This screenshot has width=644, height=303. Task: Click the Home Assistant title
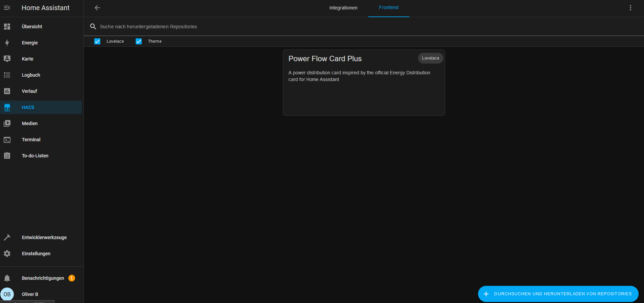pyautogui.click(x=45, y=8)
